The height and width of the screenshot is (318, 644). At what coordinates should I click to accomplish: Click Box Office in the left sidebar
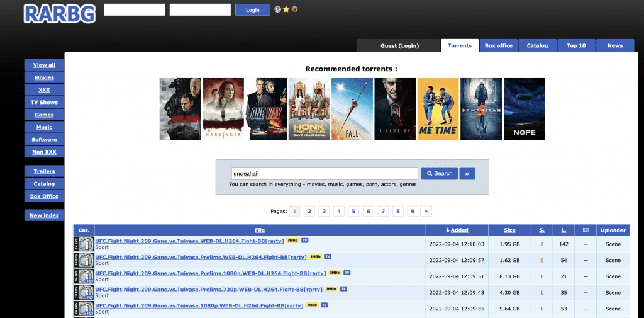[x=44, y=196]
